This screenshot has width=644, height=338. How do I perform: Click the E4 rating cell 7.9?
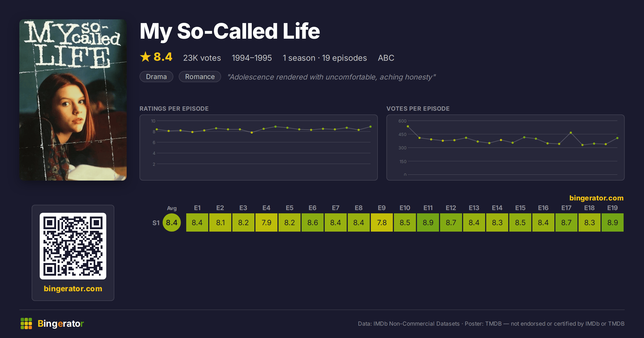266,222
